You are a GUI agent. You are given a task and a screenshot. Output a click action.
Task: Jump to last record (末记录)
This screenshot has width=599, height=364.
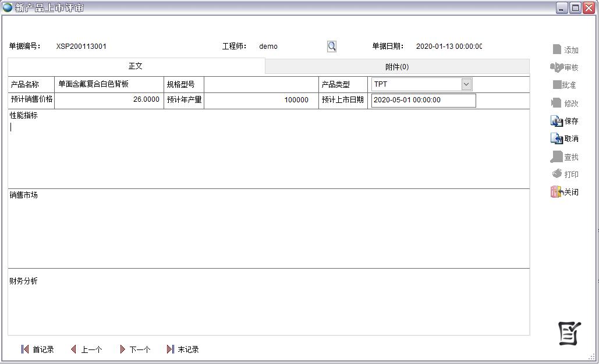click(x=183, y=349)
